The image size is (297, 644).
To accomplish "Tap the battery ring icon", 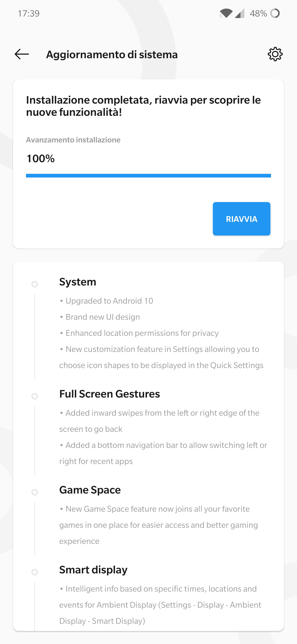I will [275, 13].
